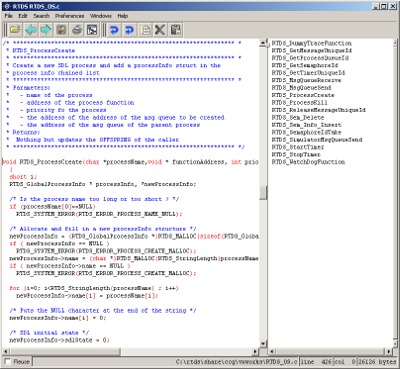
Task: Click the first blue curved-arrow icon
Action: [114, 30]
